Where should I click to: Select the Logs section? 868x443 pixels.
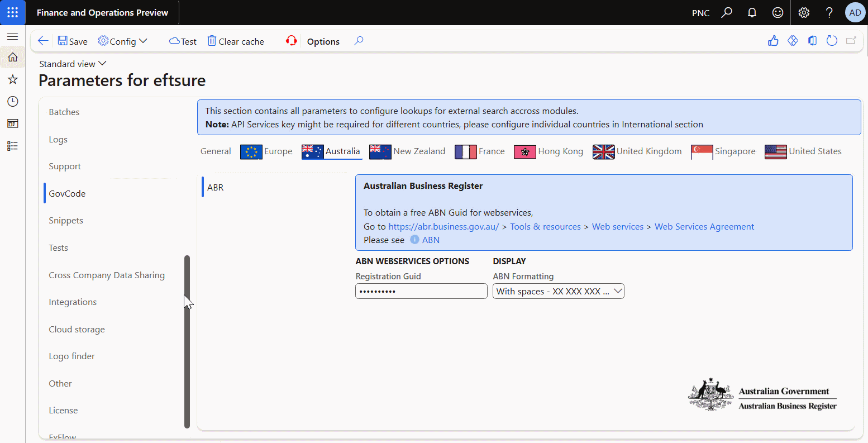(x=58, y=140)
